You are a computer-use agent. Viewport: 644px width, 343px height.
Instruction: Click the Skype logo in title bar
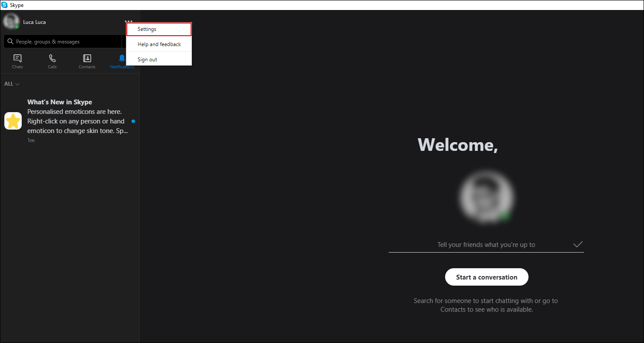coord(4,5)
